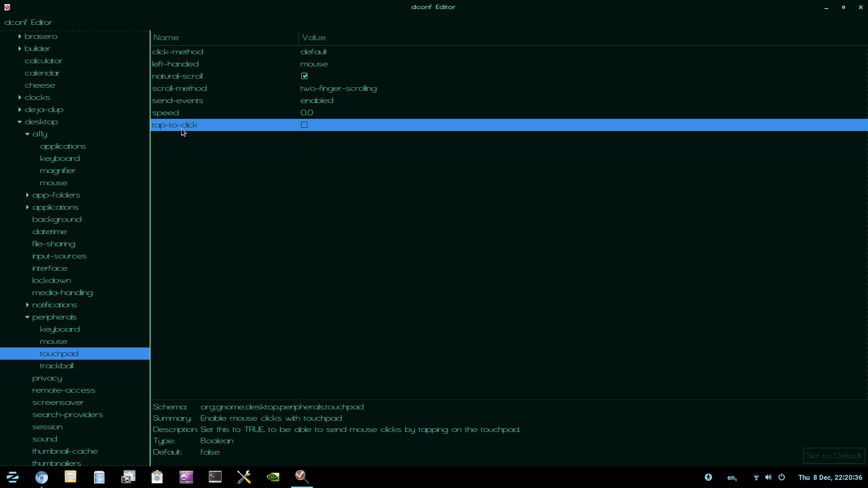
Task: Expand the notifications tree node
Action: [x=27, y=305]
